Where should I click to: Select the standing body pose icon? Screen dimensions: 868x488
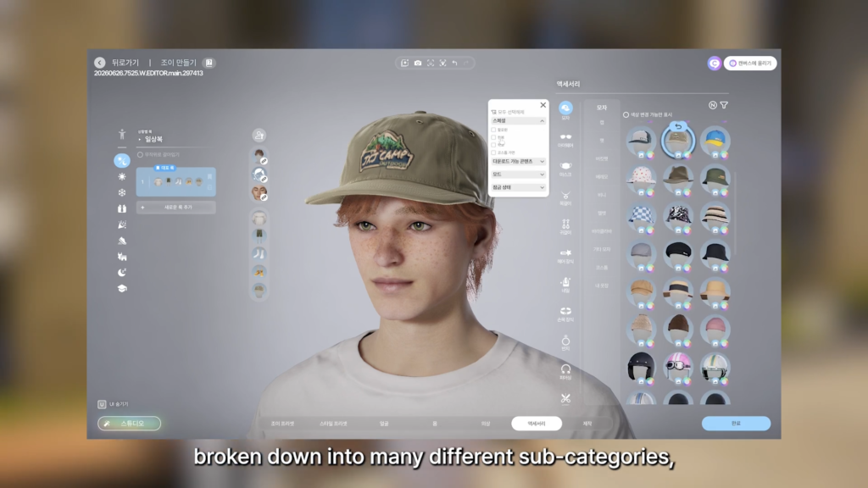122,134
